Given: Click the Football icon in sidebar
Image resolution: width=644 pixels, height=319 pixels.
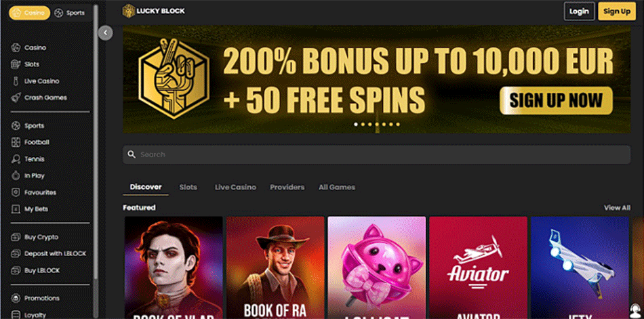Looking at the screenshot, I should click(16, 142).
